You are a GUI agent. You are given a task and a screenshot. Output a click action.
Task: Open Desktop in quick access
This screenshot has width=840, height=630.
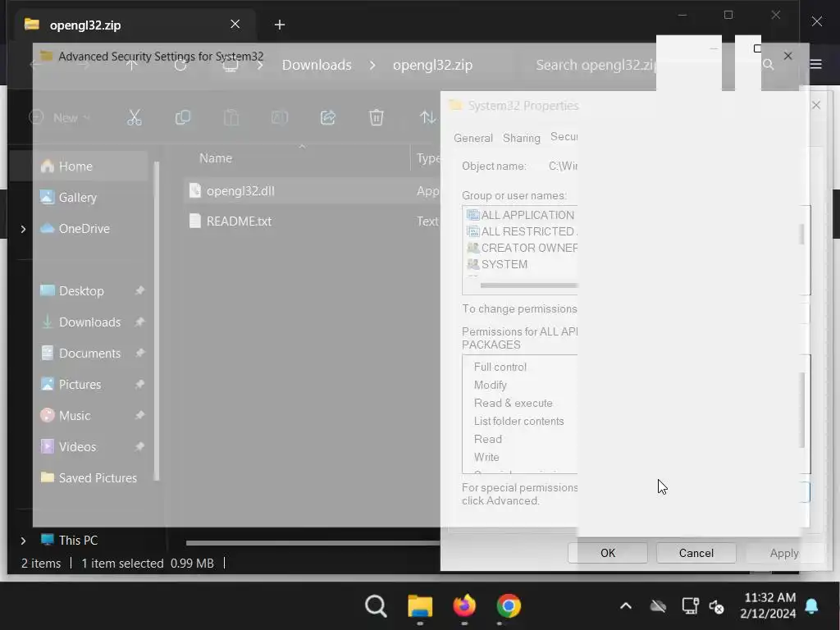(81, 291)
